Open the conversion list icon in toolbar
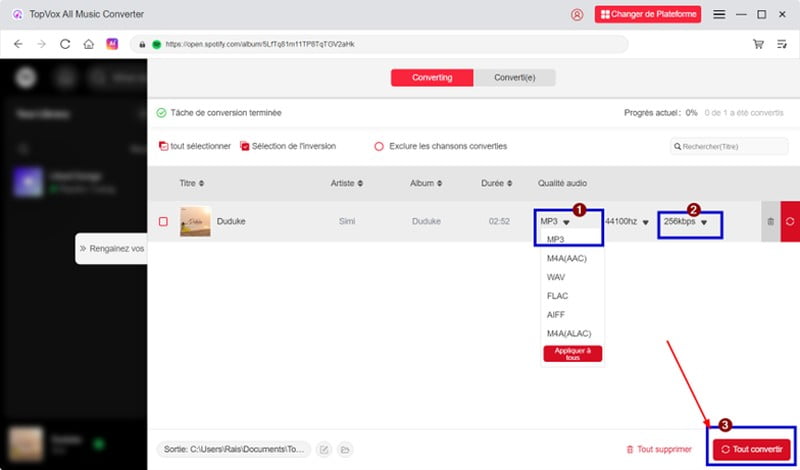The image size is (800, 470). coord(782,44)
